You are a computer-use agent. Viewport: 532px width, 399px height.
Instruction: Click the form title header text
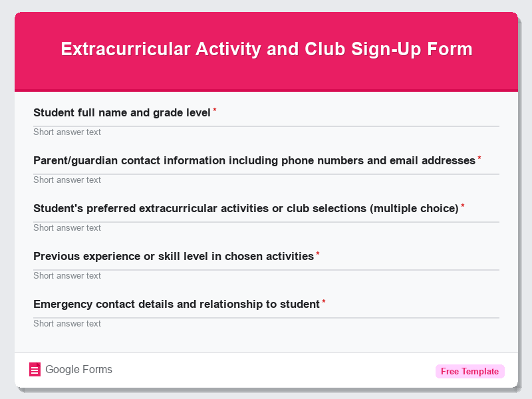tap(266, 49)
